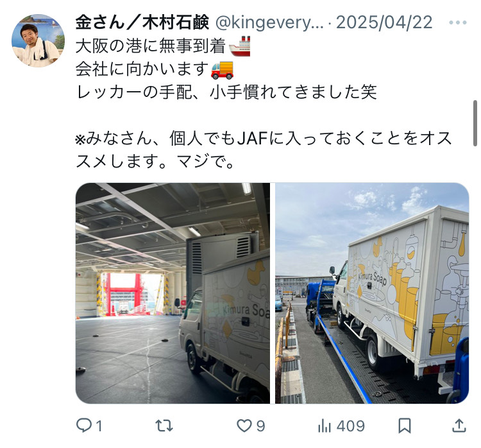481x448 pixels.
Task: Open the @kingevery... handle link
Action: pyautogui.click(x=269, y=22)
